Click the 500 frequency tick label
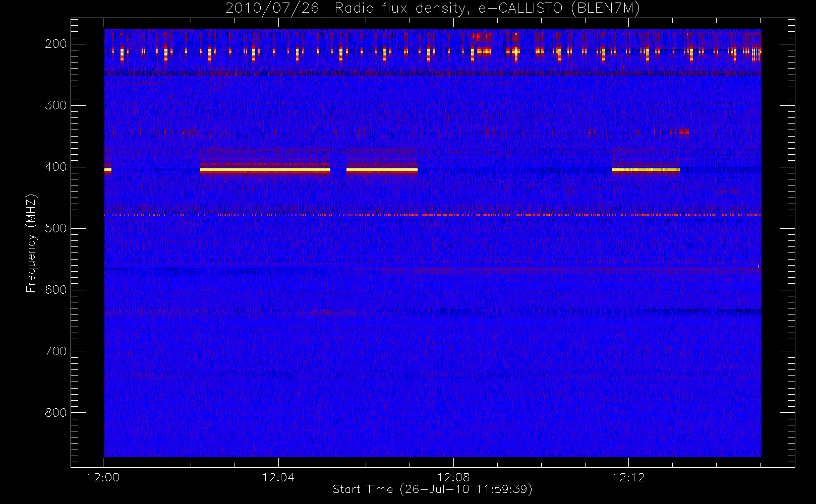The height and width of the screenshot is (504, 816). click(x=56, y=228)
